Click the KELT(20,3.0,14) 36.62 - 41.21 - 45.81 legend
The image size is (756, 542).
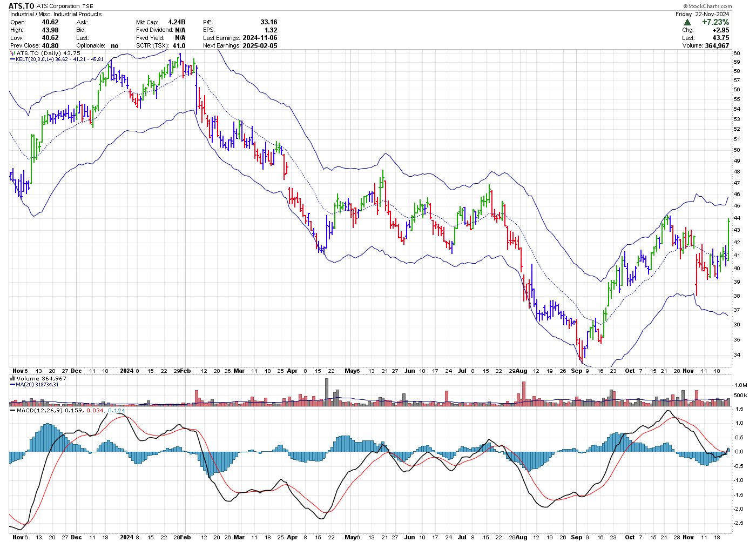(x=60, y=59)
